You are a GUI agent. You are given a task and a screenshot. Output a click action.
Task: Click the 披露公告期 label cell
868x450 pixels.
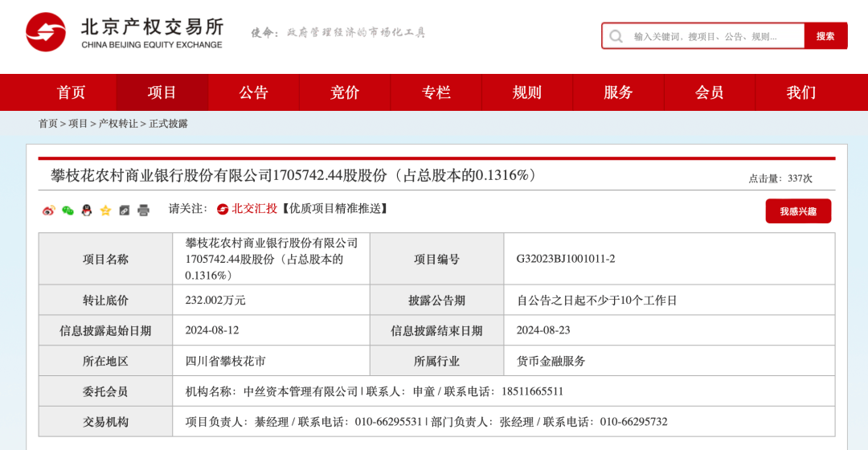coord(436,300)
